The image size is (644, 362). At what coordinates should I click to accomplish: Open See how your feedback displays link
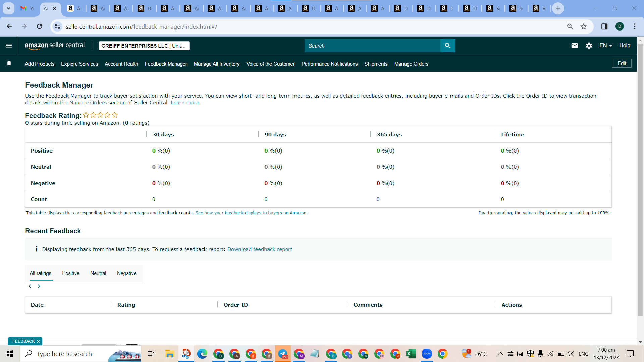[251, 213]
